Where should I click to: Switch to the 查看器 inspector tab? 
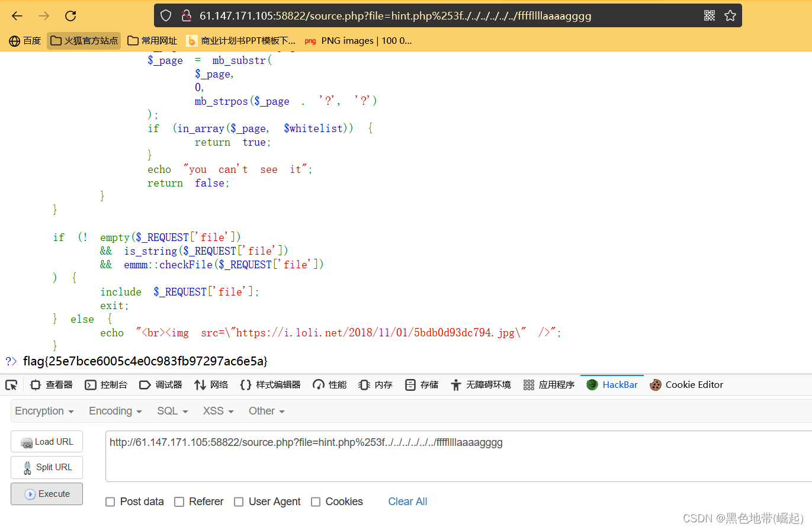tap(52, 385)
